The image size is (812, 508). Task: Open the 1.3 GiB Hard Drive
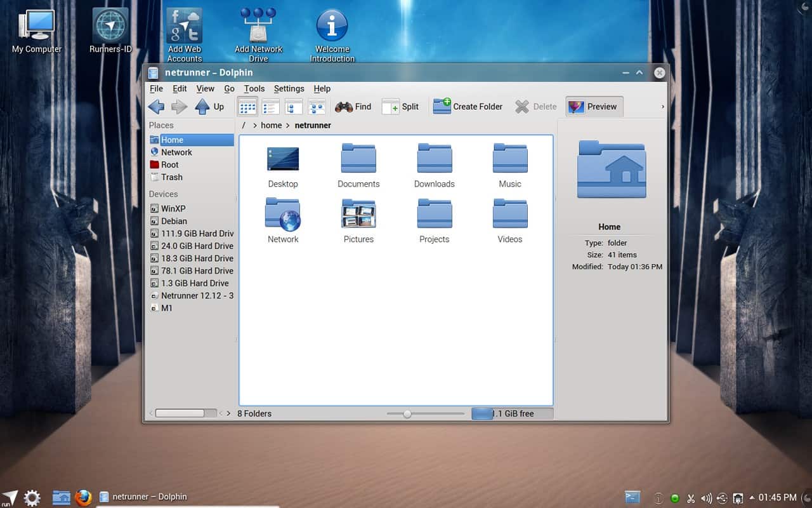191,283
